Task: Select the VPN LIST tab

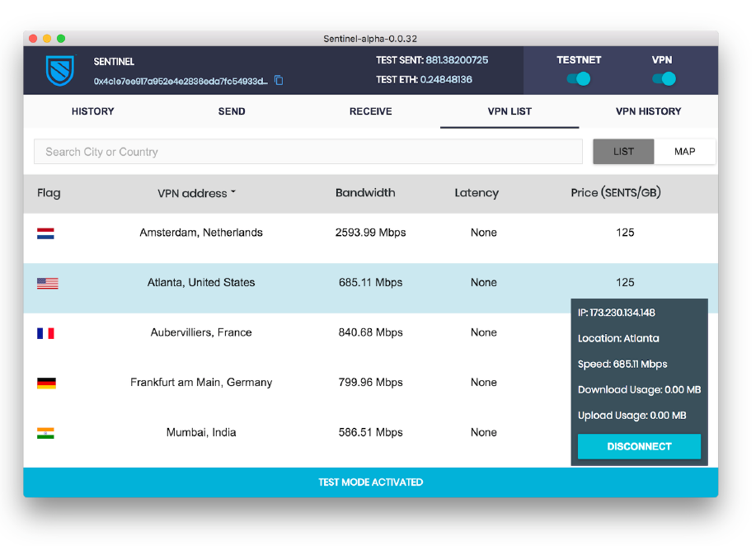Action: pos(509,111)
